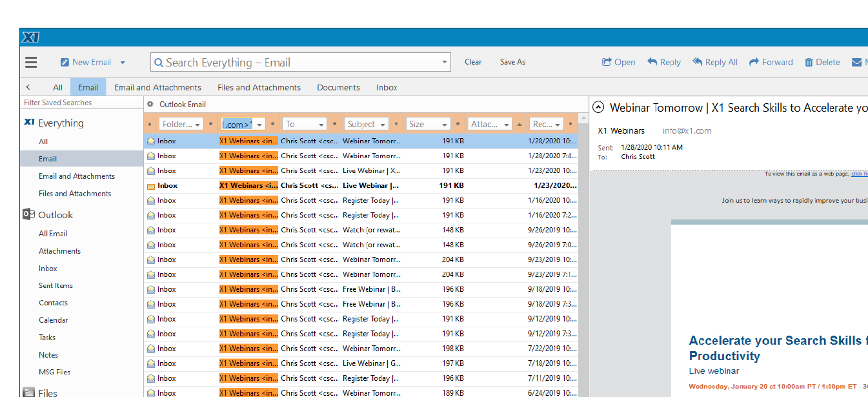Viewport: 868px width, 397px height.
Task: Click the Filter Saved Searches field
Action: point(81,103)
